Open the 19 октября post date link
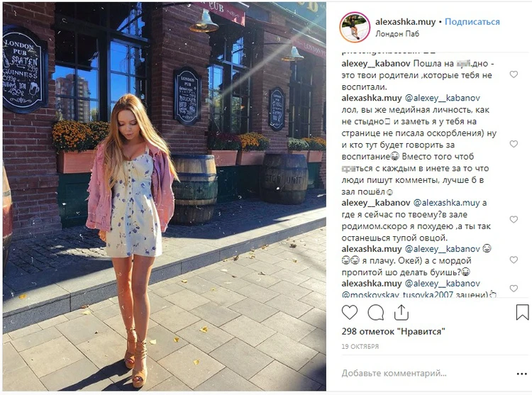 (360, 347)
